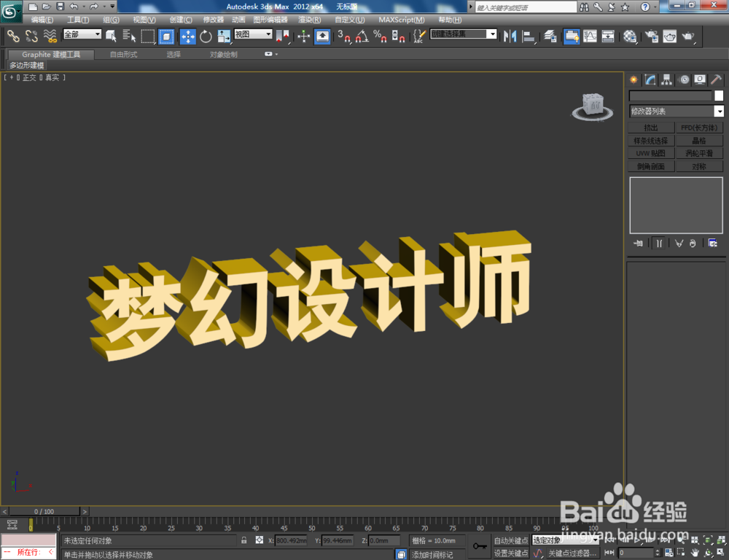Click the 关键点过滤器 button
Screen dimensions: 729x560
[572, 553]
